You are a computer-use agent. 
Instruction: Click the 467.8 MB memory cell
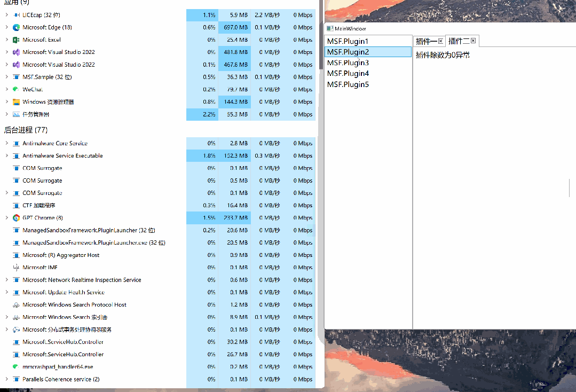coord(235,65)
